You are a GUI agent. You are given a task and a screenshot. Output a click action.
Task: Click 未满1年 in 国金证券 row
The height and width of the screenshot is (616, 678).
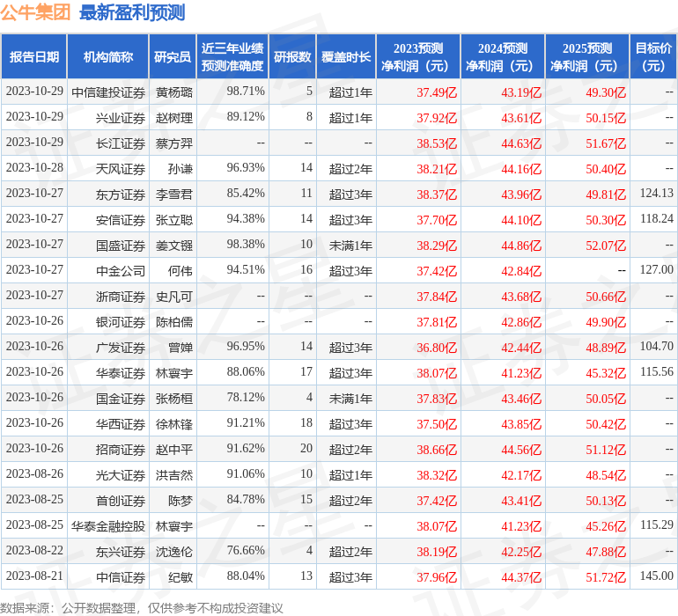350,398
